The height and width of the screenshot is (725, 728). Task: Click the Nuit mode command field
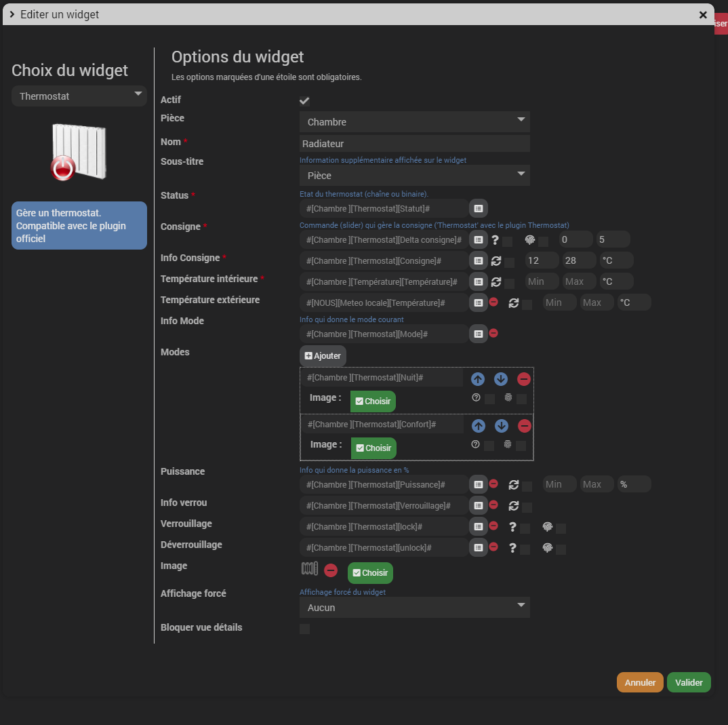click(381, 378)
